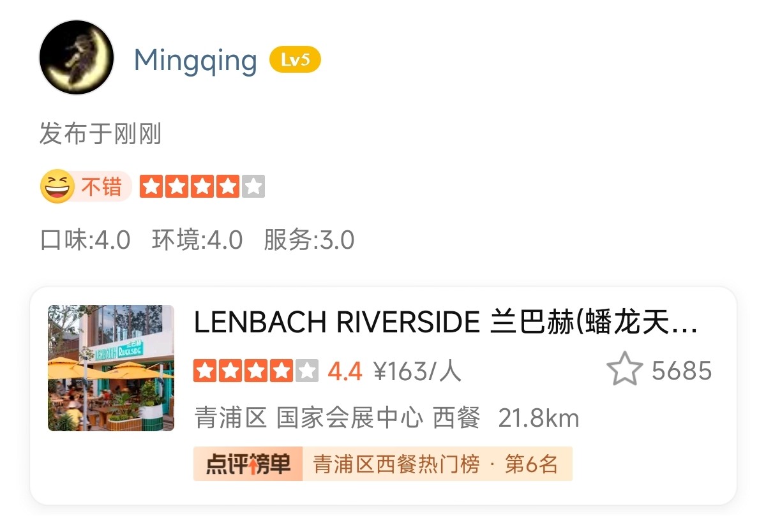The width and height of the screenshot is (766, 532).
Task: Tap the 国家会展中心 area label
Action: (350, 418)
